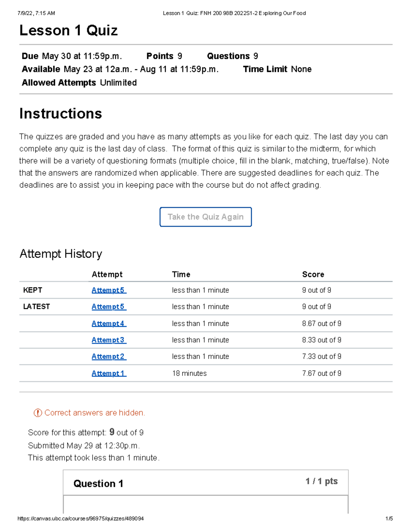Click the Attempt column header
The width and height of the screenshot is (411, 532).
(107, 274)
